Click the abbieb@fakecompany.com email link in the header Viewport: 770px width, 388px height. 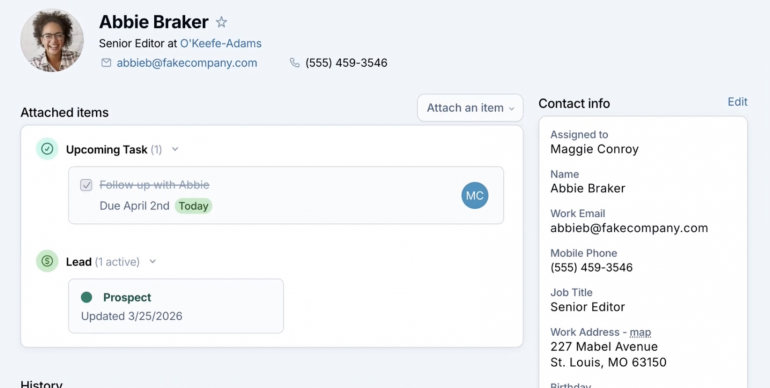pos(187,63)
